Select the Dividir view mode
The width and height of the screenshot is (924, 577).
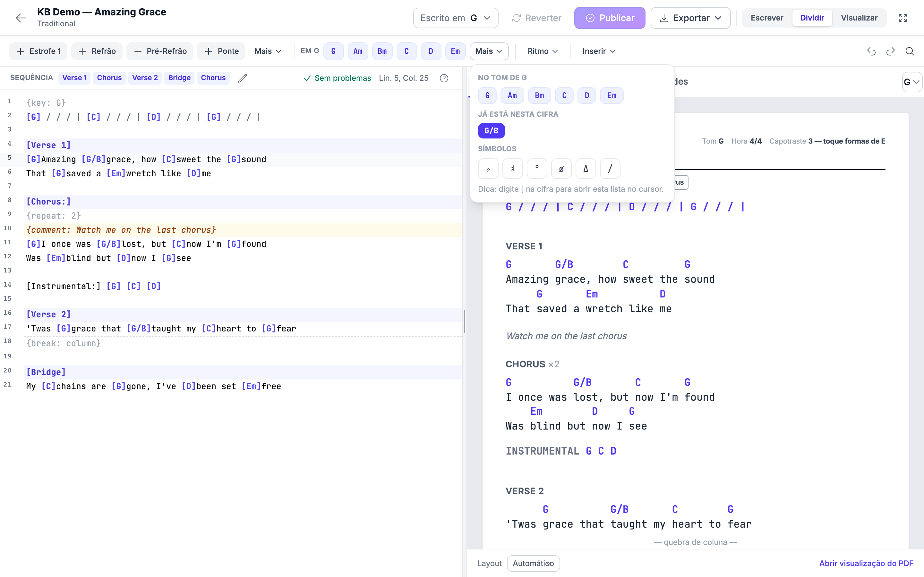click(812, 18)
